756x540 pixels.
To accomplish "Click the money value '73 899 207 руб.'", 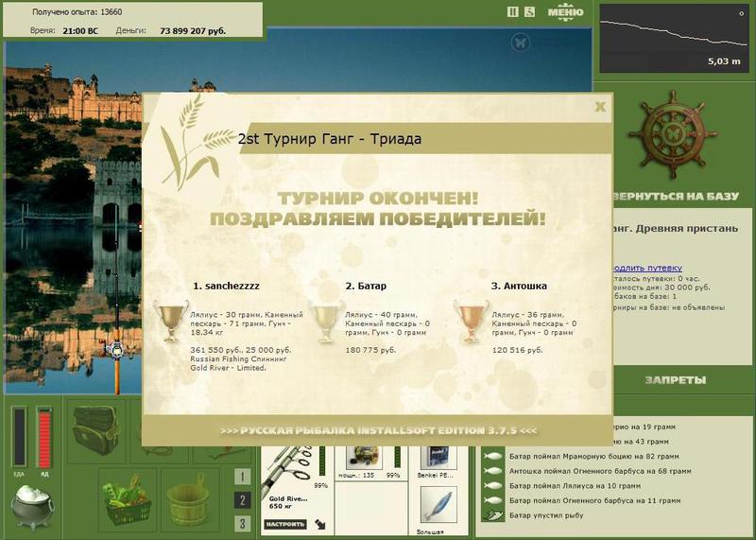I will [193, 31].
